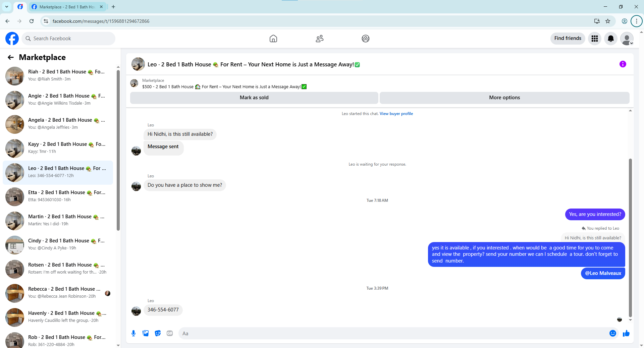Image resolution: width=644 pixels, height=348 pixels.
Task: Open Cindy's conversation in the list
Action: pyautogui.click(x=58, y=245)
